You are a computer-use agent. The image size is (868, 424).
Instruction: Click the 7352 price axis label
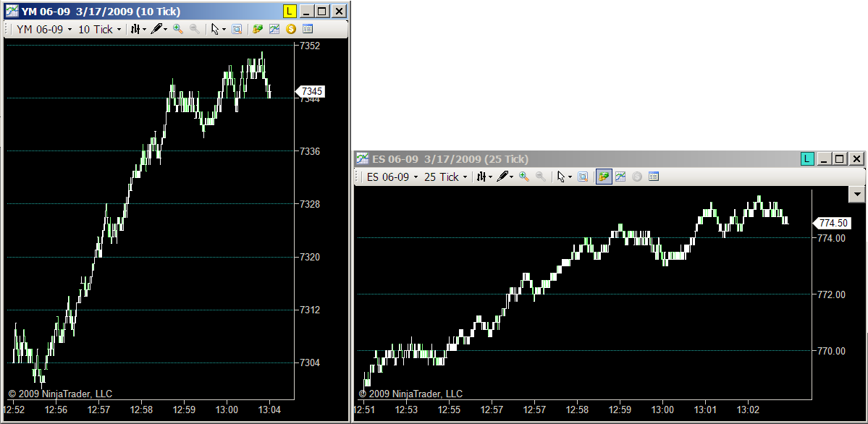click(309, 46)
